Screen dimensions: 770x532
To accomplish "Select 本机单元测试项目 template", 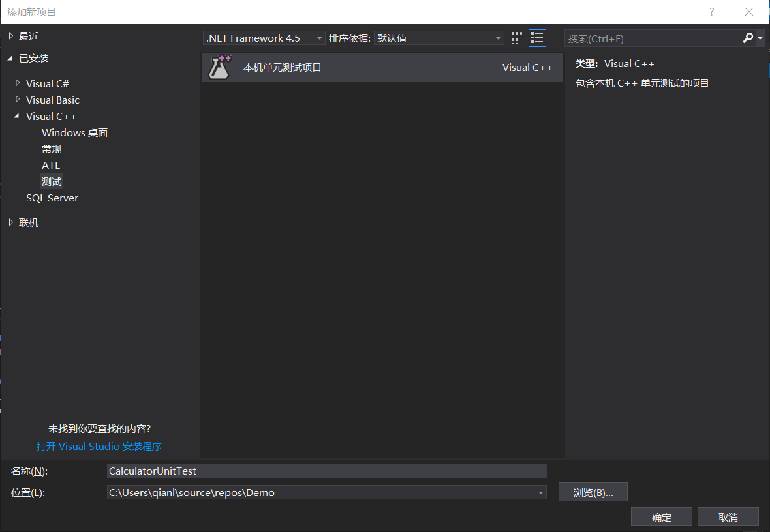I will pyautogui.click(x=382, y=67).
